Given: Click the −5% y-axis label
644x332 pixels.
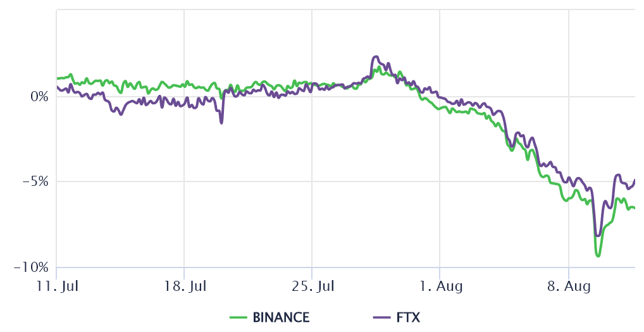Looking at the screenshot, I should 36,182.
